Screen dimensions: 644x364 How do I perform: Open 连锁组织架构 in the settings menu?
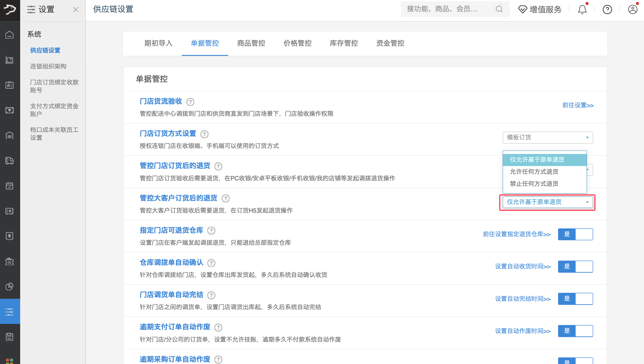(48, 66)
